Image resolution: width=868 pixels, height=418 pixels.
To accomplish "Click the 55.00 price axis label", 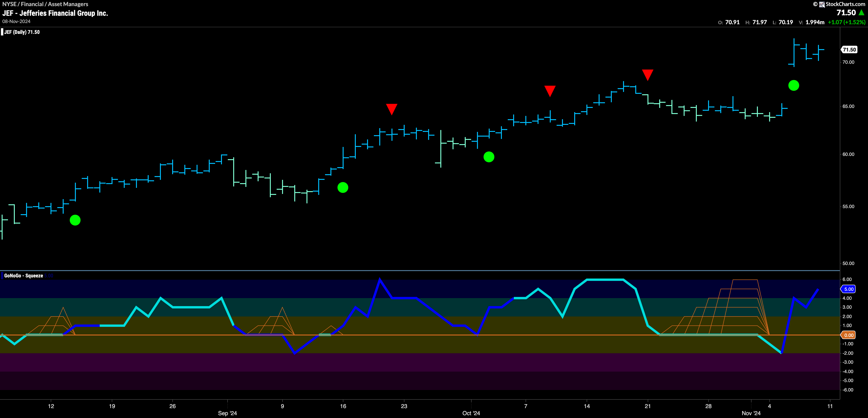I will 849,206.
